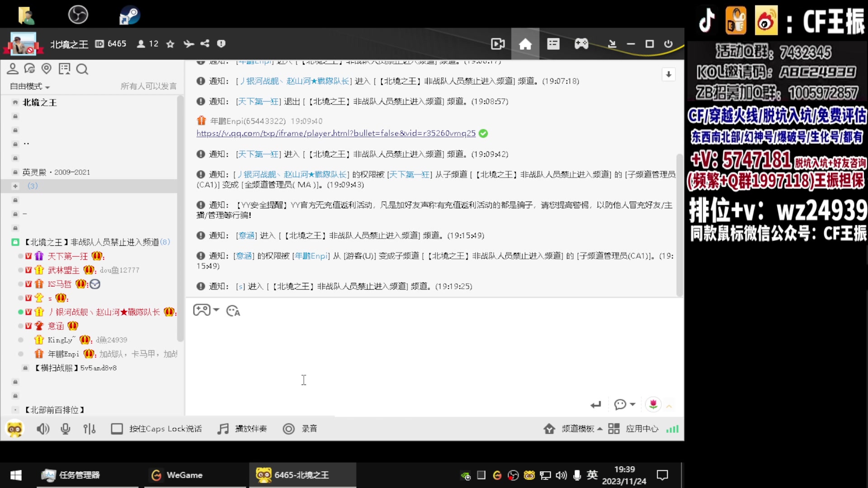Enable 录音 recording in the bottom bar

click(x=300, y=429)
